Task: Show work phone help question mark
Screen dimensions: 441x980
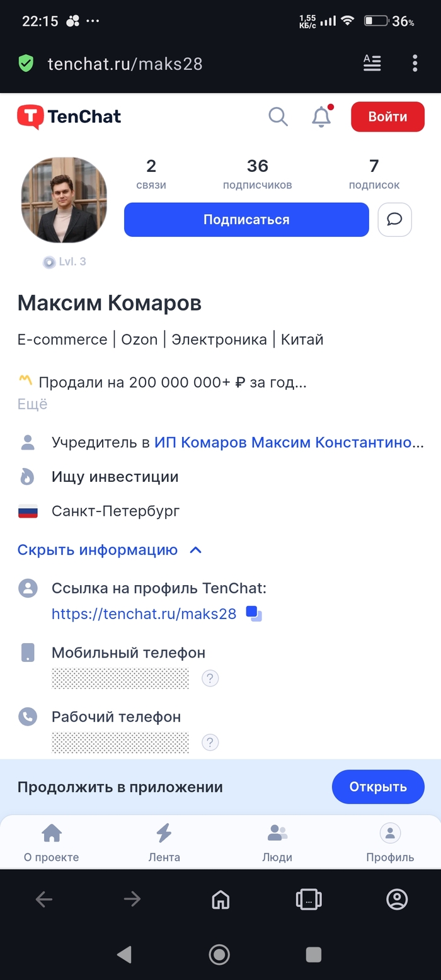Action: pos(210,743)
